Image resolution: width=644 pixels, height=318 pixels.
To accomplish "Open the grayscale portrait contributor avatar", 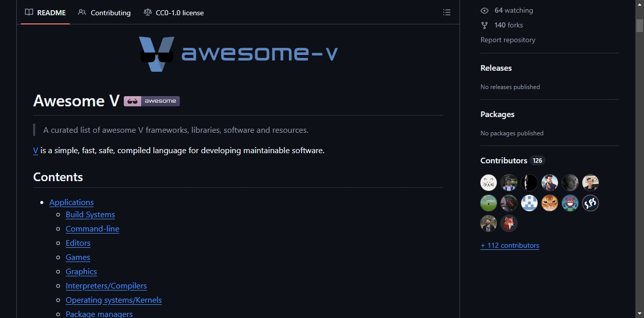I will (x=570, y=183).
